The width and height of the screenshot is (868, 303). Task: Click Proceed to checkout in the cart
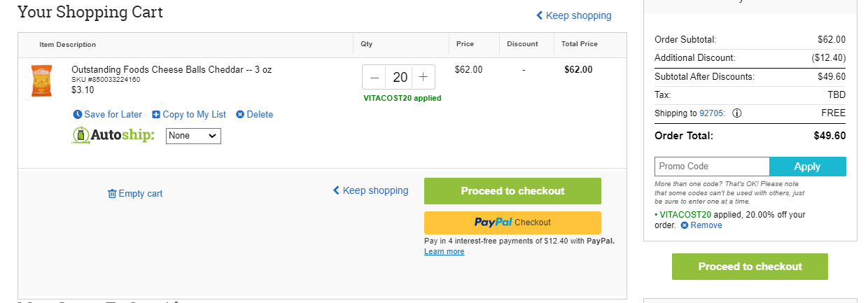512,191
